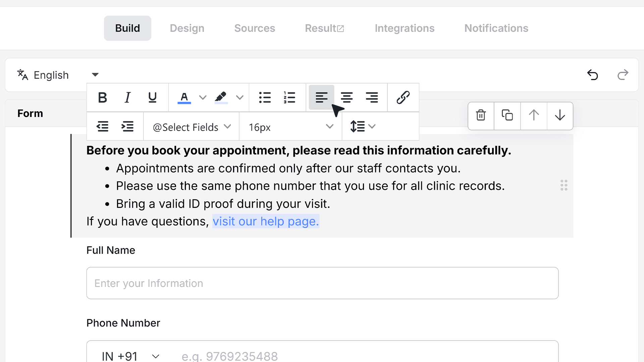This screenshot has width=644, height=362.
Task: Switch to the Design tab
Action: tap(187, 28)
